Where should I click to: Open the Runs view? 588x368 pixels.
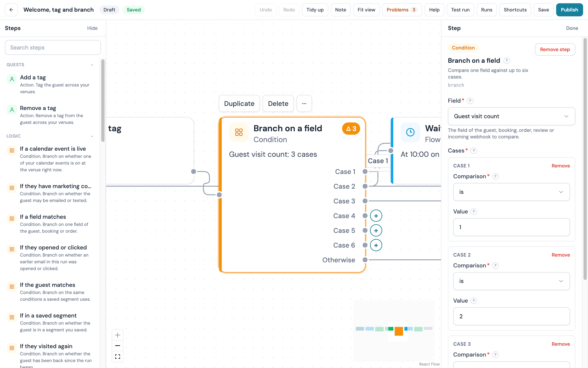487,10
